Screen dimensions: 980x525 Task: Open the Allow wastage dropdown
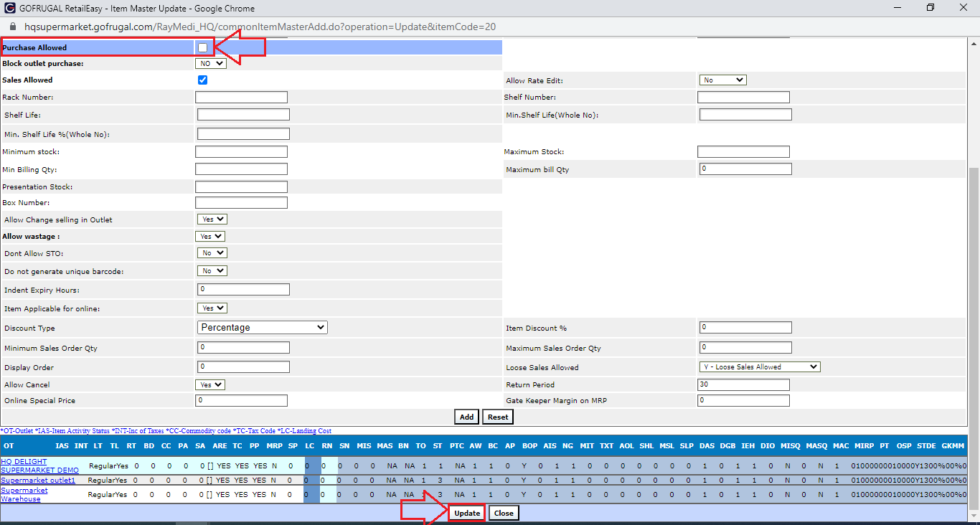[210, 236]
